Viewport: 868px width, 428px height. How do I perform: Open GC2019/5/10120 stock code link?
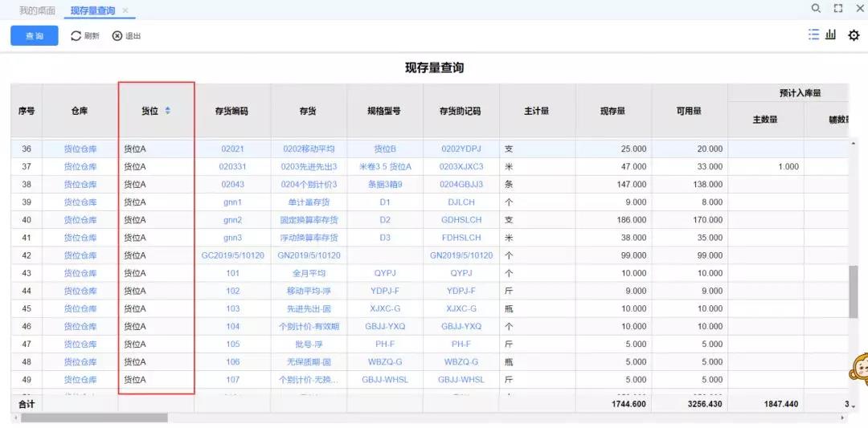tap(232, 255)
